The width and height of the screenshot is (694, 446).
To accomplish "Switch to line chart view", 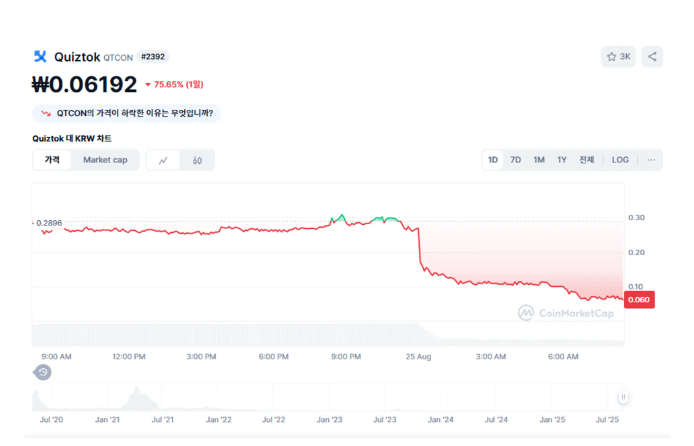I will click(x=163, y=160).
